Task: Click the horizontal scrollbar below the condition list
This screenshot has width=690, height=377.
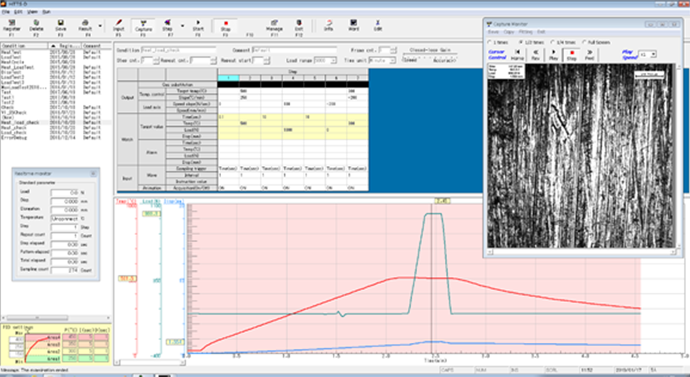Action: (55, 318)
